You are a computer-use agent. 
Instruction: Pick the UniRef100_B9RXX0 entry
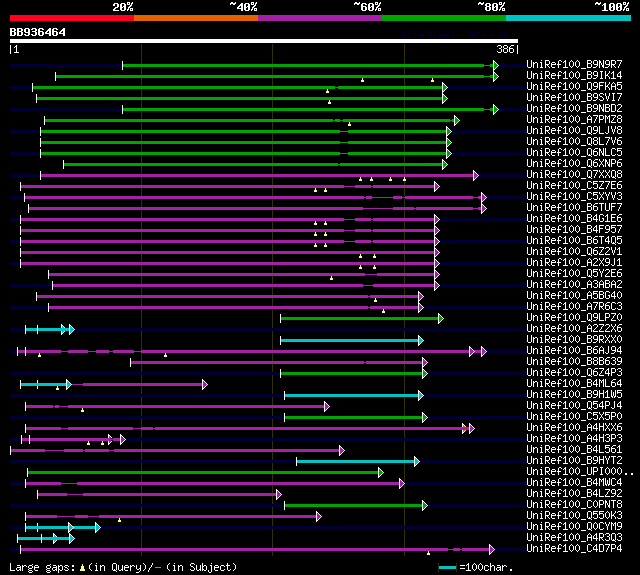tap(574, 340)
